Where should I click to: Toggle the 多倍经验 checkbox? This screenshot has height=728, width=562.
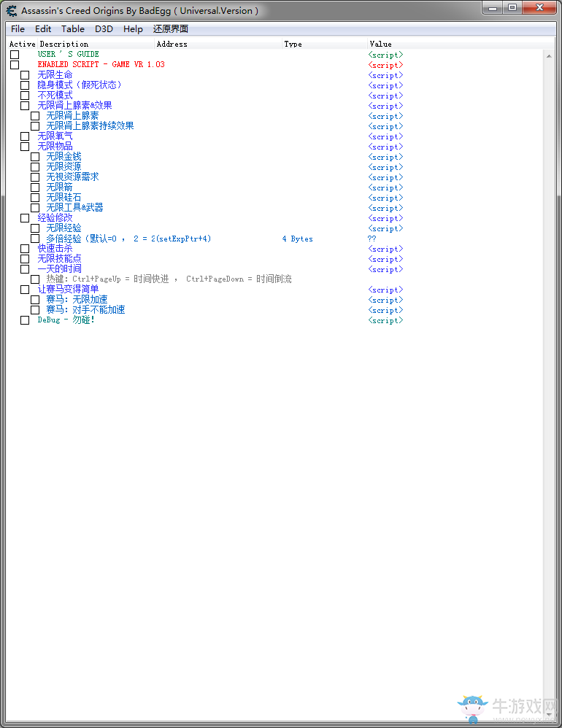point(35,239)
